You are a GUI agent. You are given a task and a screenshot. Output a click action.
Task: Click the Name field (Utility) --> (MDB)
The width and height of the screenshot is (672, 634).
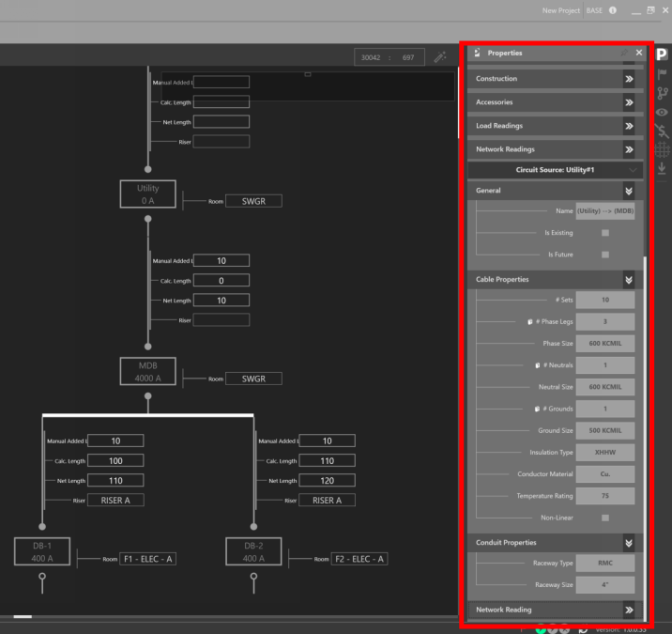point(605,211)
